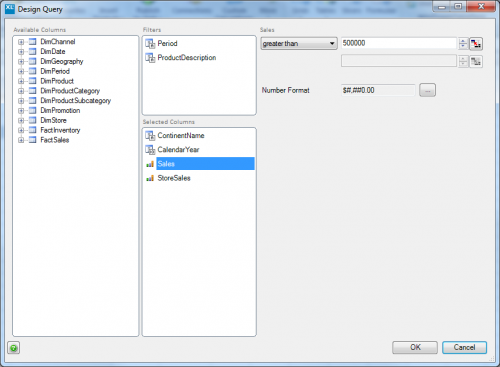
Task: Select the ProductDescription filter
Action: 187,58
